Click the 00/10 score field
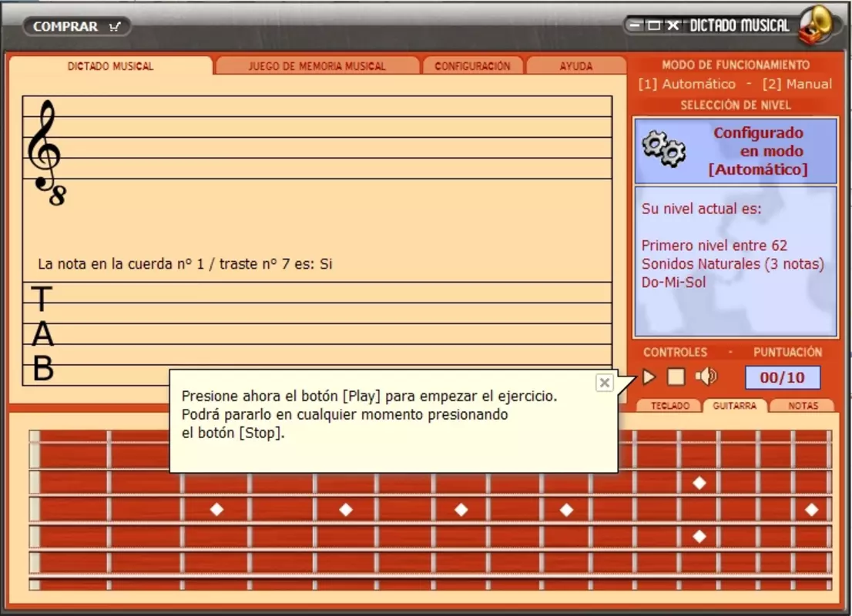This screenshot has height=616, width=852. [783, 377]
